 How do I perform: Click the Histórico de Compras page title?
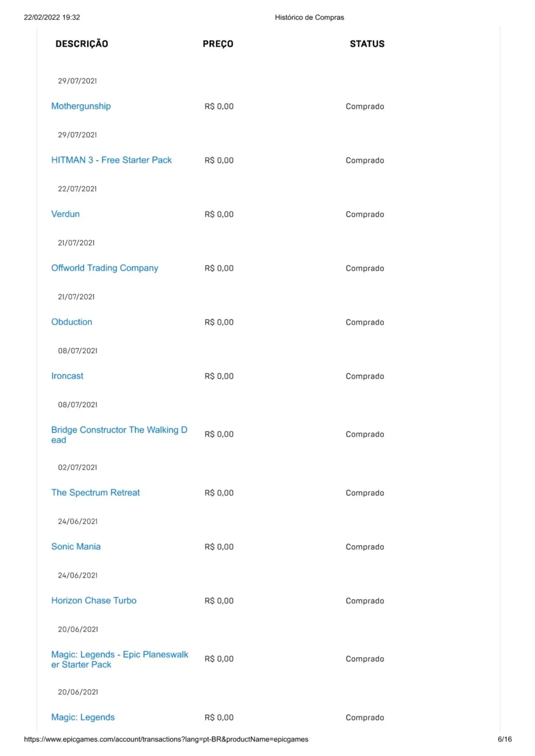[310, 17]
